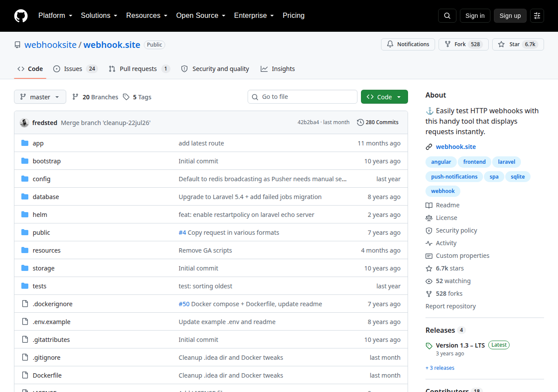Viewport: 558px width, 392px height.
Task: Click the Dockerfile file icon
Action: [25, 375]
